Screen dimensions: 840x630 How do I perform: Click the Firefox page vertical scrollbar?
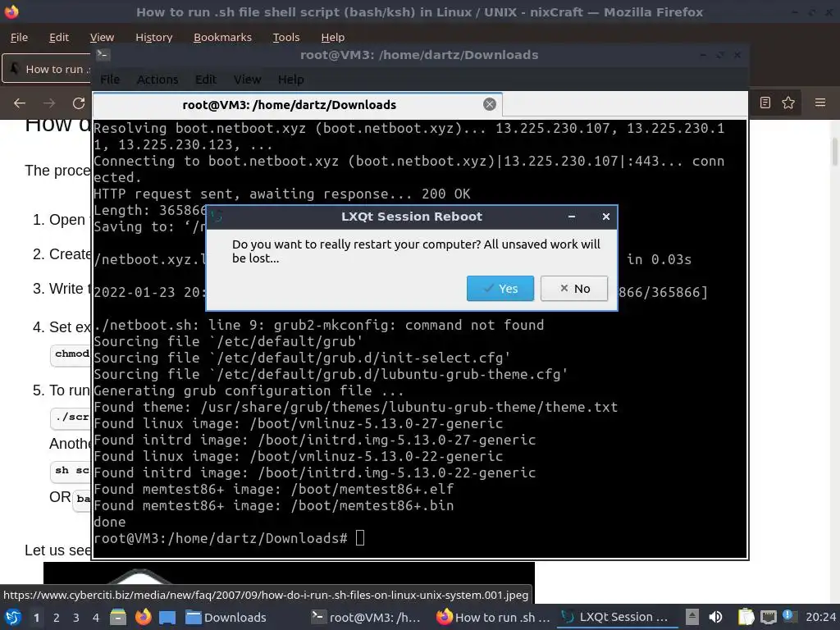point(834,152)
